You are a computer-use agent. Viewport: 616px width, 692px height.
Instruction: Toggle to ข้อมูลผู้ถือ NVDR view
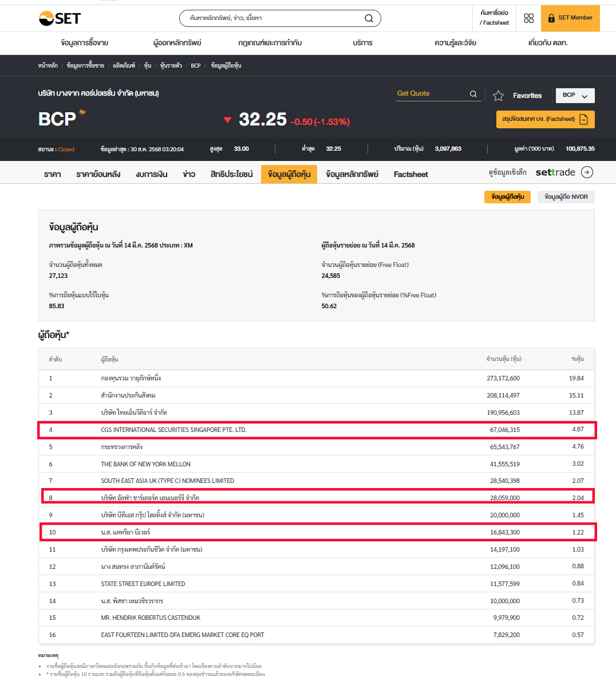click(566, 197)
